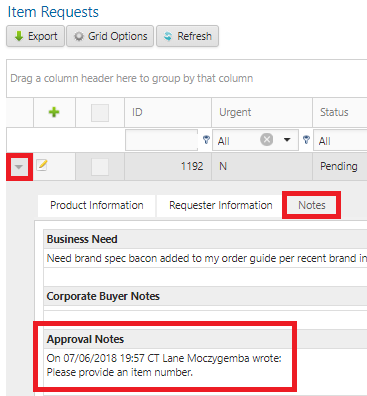Open the pencil edit icon for request 1192
Viewport: 367px width, 396px height.
click(42, 165)
